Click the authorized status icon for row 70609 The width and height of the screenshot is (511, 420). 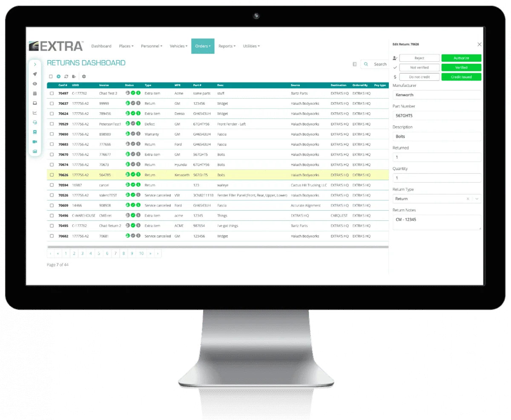point(127,205)
